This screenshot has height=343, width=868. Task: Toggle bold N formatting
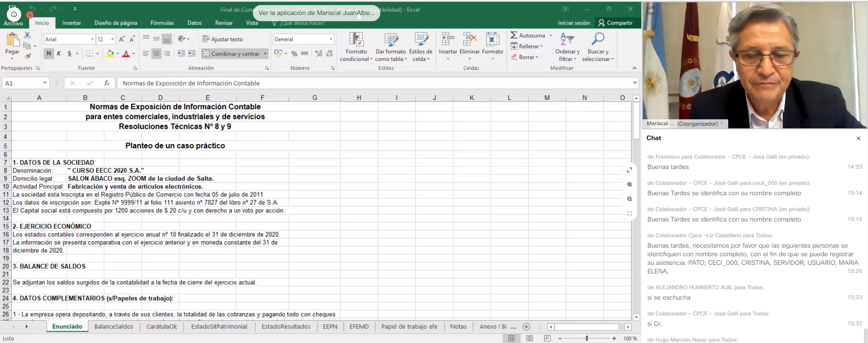(x=49, y=53)
